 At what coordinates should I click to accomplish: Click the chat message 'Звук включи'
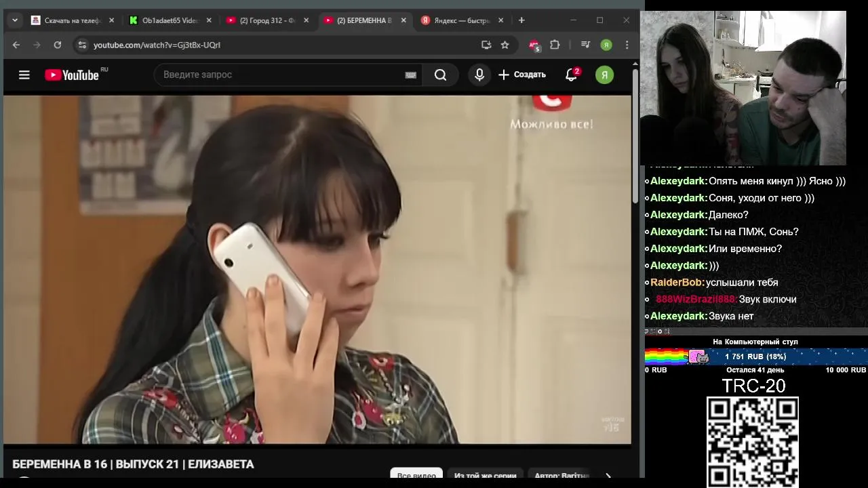(x=768, y=299)
